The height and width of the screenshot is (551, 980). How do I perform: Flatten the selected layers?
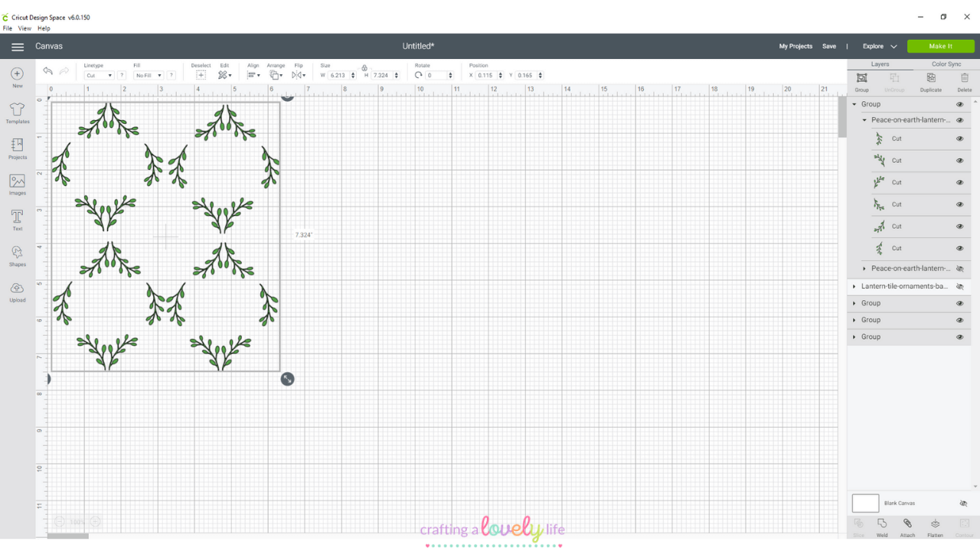pyautogui.click(x=935, y=528)
